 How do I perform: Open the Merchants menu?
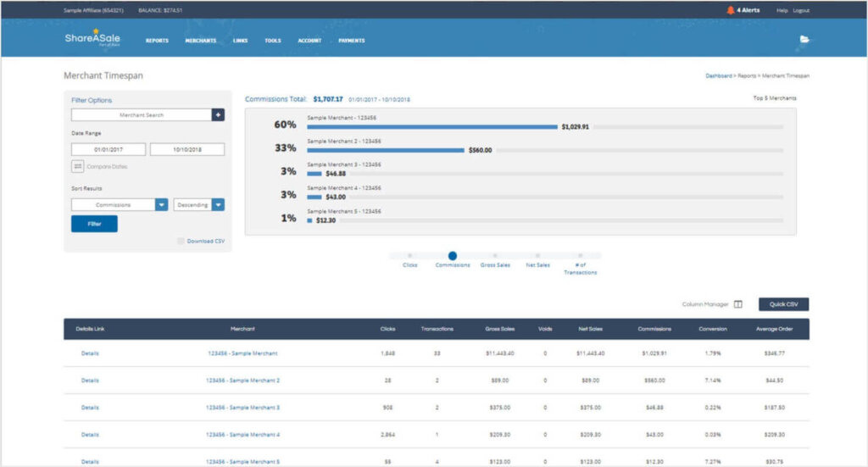(200, 41)
